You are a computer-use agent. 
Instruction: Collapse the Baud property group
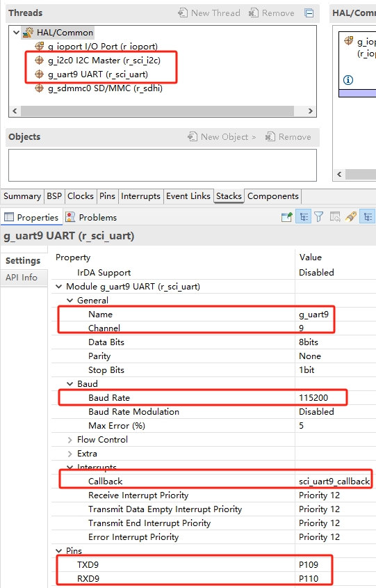(70, 383)
